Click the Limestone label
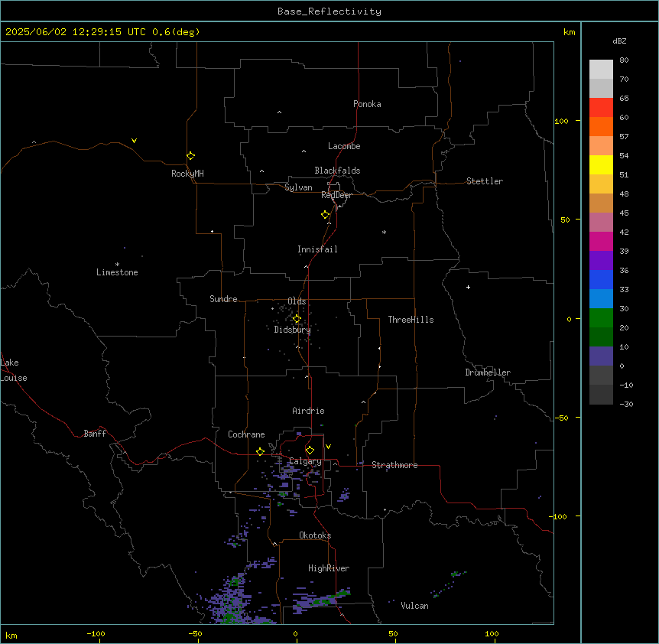659x644 pixels. [117, 272]
